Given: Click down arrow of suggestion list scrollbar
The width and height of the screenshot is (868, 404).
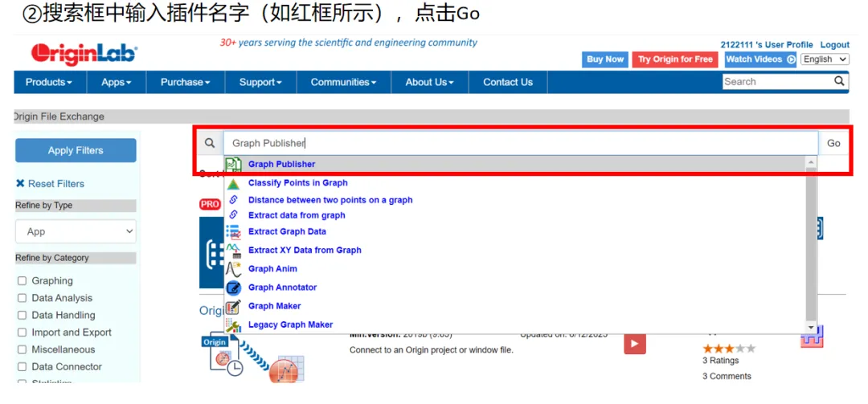Looking at the screenshot, I should point(811,328).
